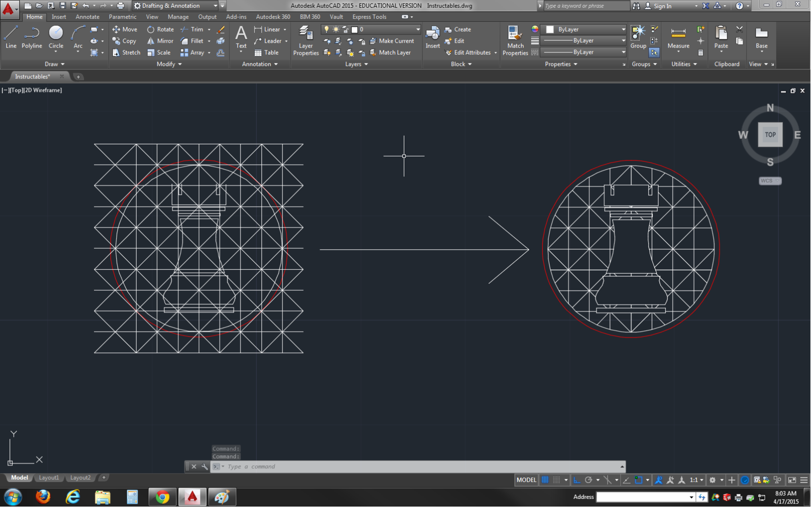Screen dimensions: 812x523
Task: Click the Plot printer icon in quick access
Action: coord(121,6)
